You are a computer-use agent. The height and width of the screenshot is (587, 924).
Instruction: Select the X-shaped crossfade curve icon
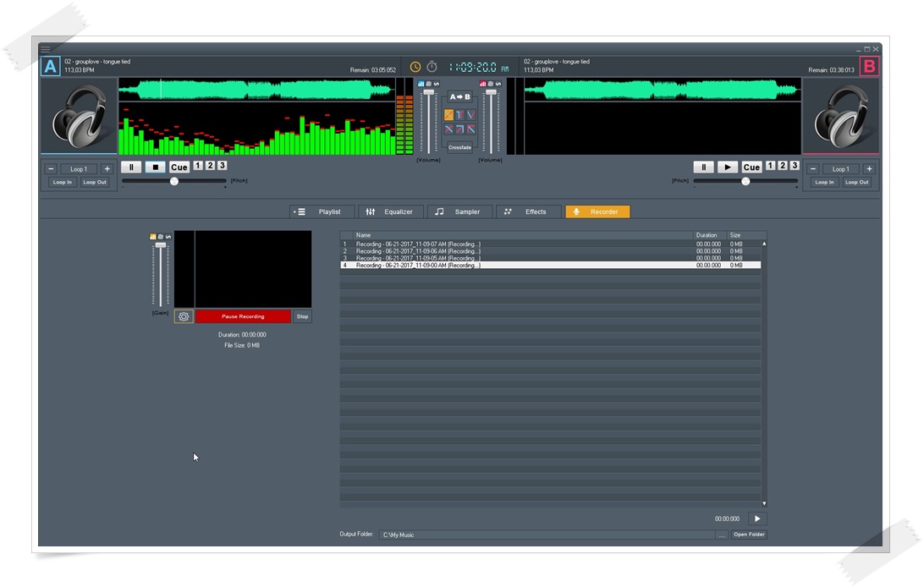[x=448, y=129]
